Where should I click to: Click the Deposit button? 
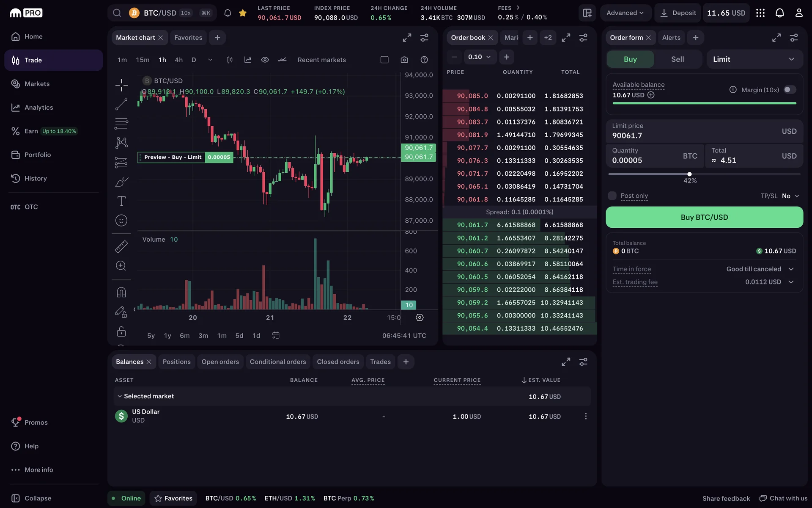pos(678,13)
